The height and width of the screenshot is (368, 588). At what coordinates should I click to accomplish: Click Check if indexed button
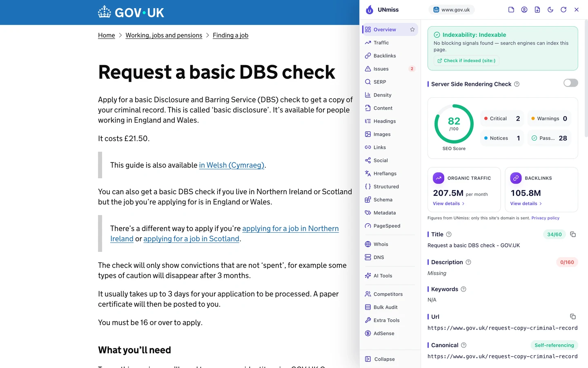pos(466,61)
